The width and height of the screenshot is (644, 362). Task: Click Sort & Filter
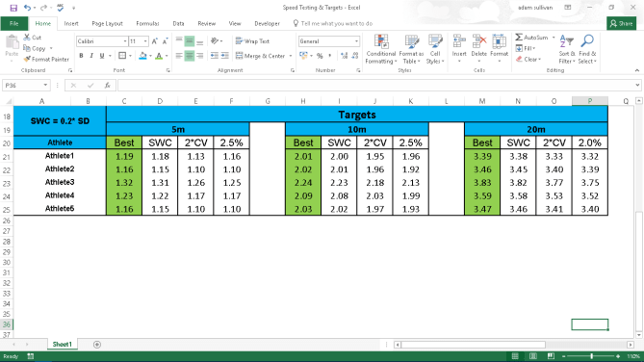pos(567,49)
